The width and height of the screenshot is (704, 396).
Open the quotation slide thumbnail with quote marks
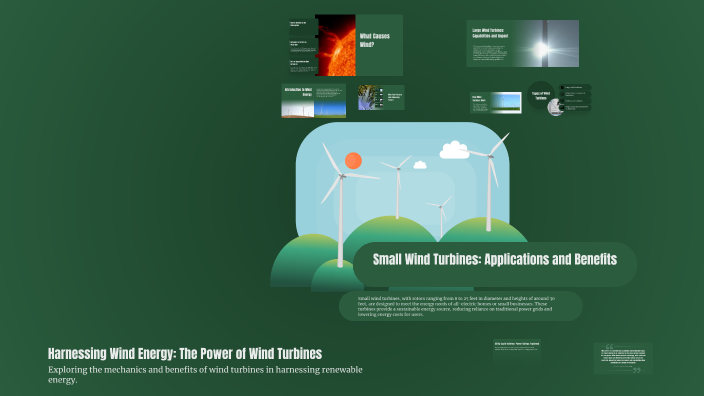coord(623,358)
